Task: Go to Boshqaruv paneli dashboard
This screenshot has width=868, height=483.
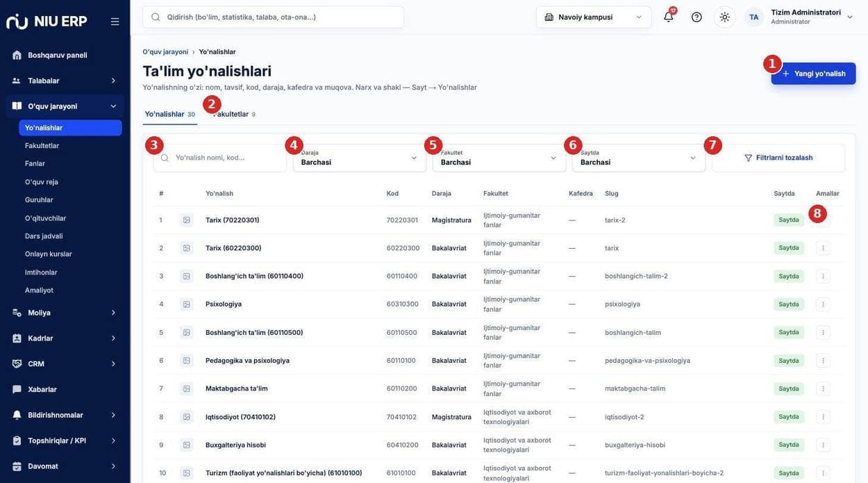Action: tap(65, 55)
